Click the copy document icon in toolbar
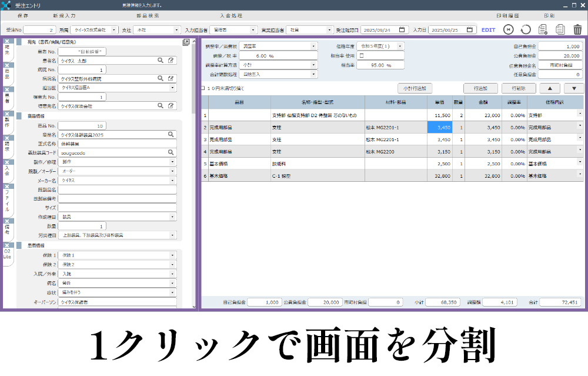Image resolution: width=588 pixels, height=376 pixels. (560, 28)
